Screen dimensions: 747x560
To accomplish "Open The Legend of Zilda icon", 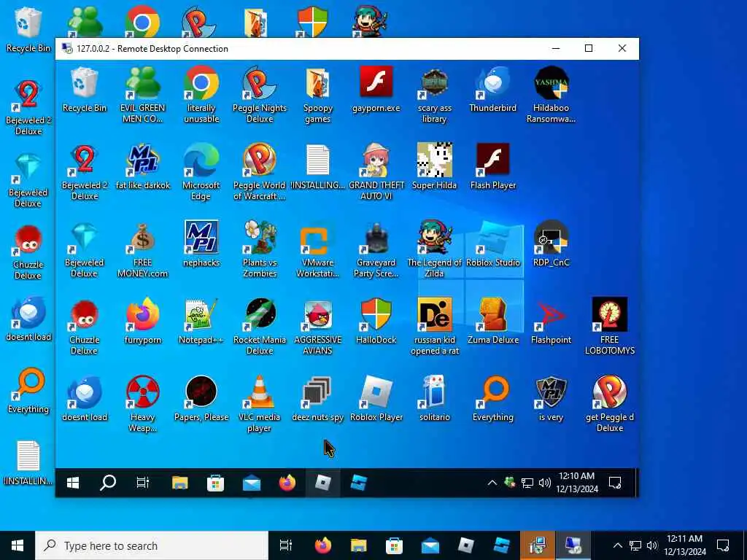I will [434, 237].
